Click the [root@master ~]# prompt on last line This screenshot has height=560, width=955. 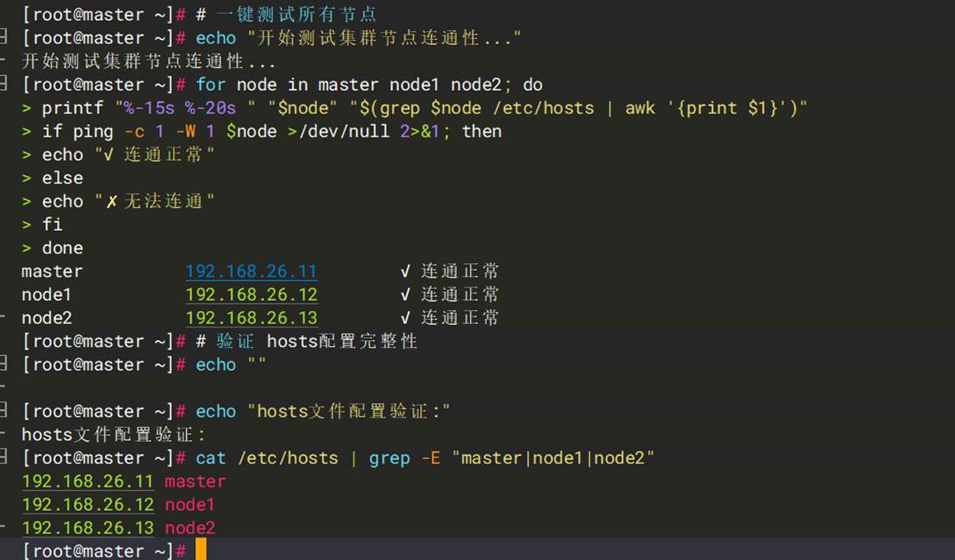pyautogui.click(x=103, y=550)
